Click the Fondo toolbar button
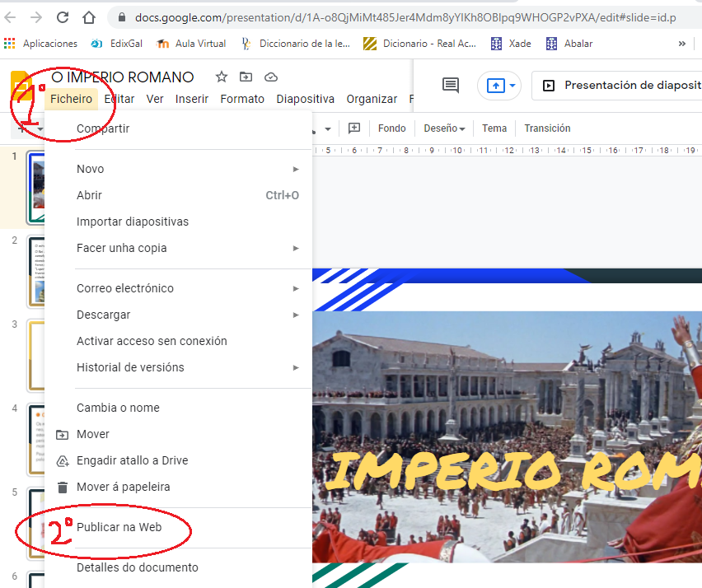The height and width of the screenshot is (588, 702). point(392,128)
